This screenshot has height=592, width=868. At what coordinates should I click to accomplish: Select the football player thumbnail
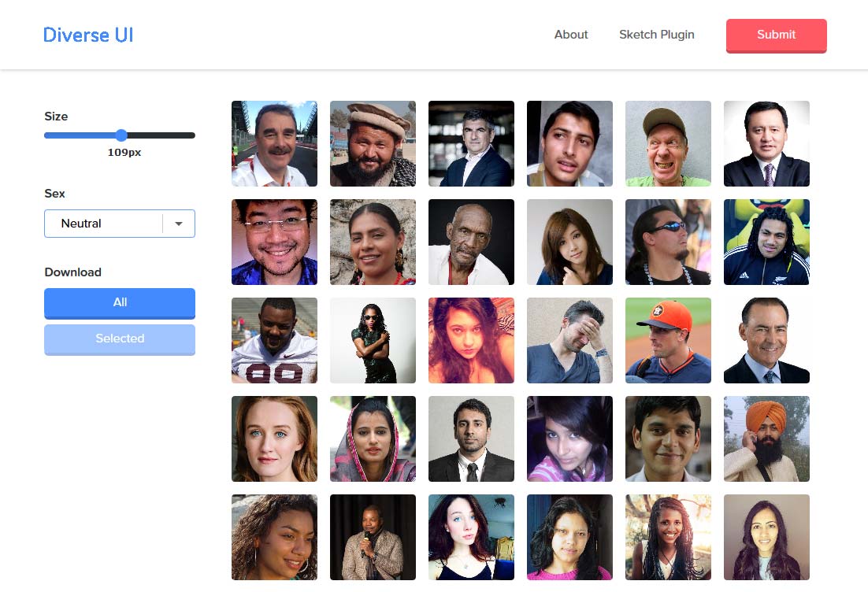click(x=274, y=340)
